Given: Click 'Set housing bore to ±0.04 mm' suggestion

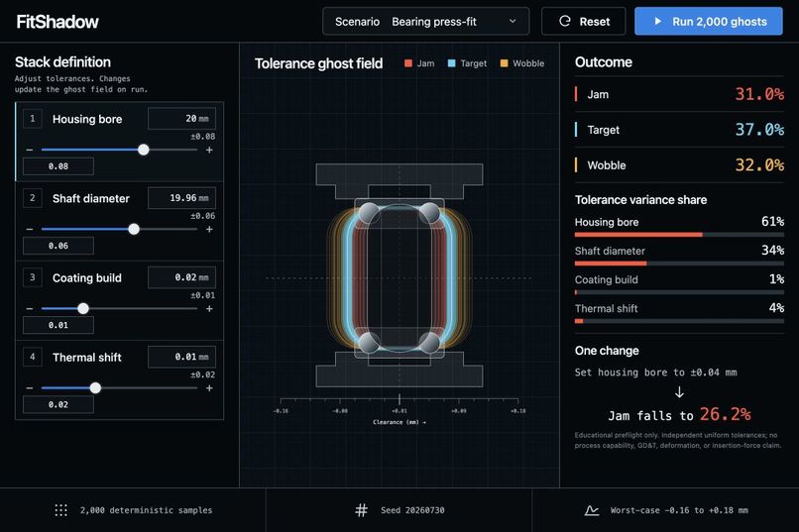Looking at the screenshot, I should click(656, 372).
